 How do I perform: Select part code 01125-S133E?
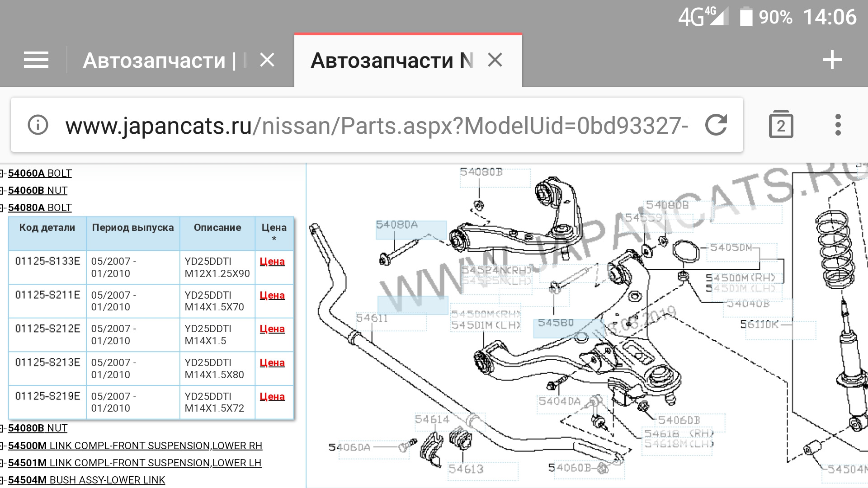point(47,261)
